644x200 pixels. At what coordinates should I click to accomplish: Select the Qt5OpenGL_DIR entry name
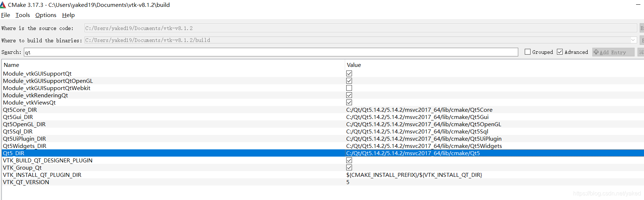[24, 124]
